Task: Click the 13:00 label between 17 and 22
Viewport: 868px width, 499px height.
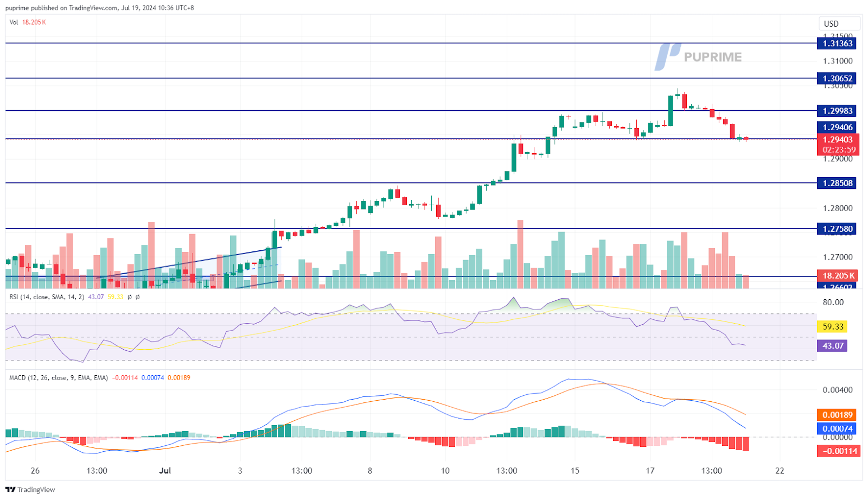Action: coord(712,471)
